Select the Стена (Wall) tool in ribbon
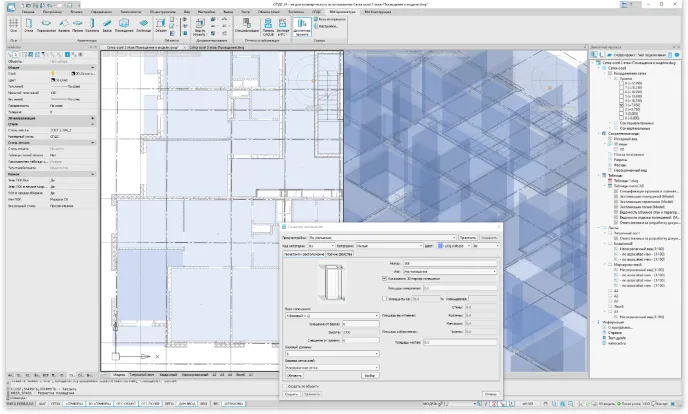This screenshot has width=688, height=414. 29,22
